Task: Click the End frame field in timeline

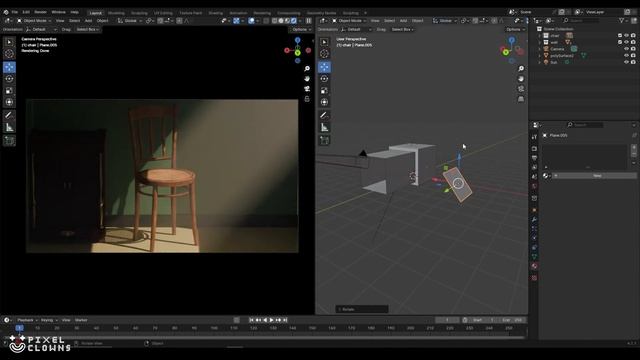Action: click(512, 320)
